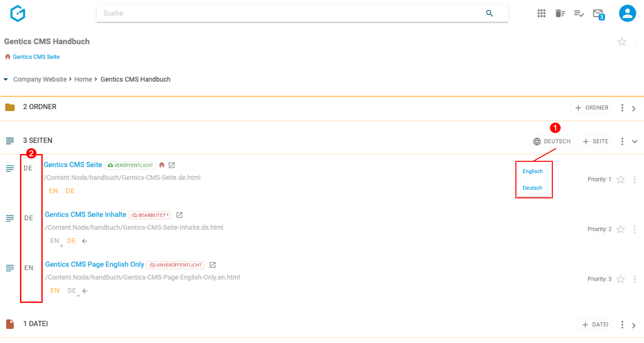This screenshot has width=644, height=343.
Task: Click the pages icon of 3 Seiten
Action: click(10, 141)
